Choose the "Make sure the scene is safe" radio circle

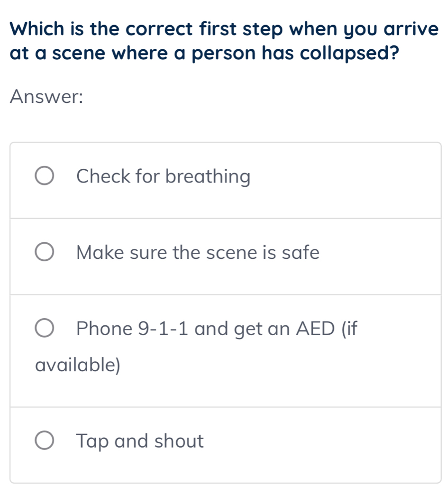tap(46, 253)
